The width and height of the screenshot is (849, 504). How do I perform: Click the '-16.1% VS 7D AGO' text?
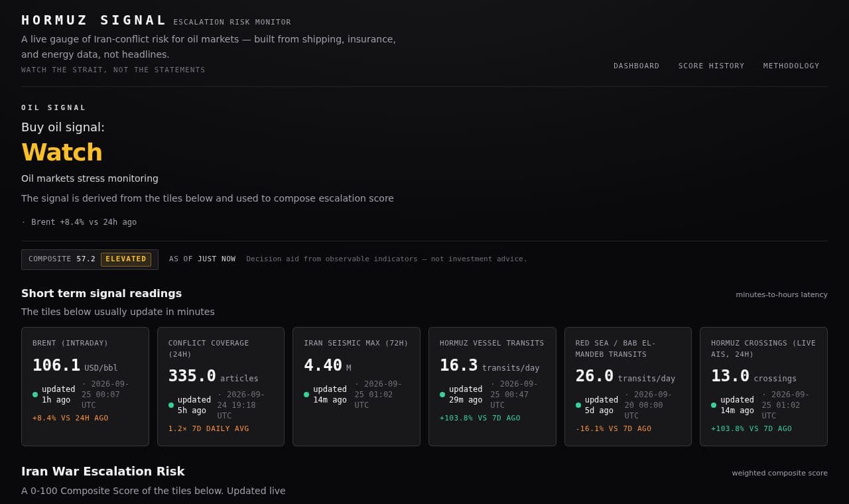pyautogui.click(x=614, y=429)
